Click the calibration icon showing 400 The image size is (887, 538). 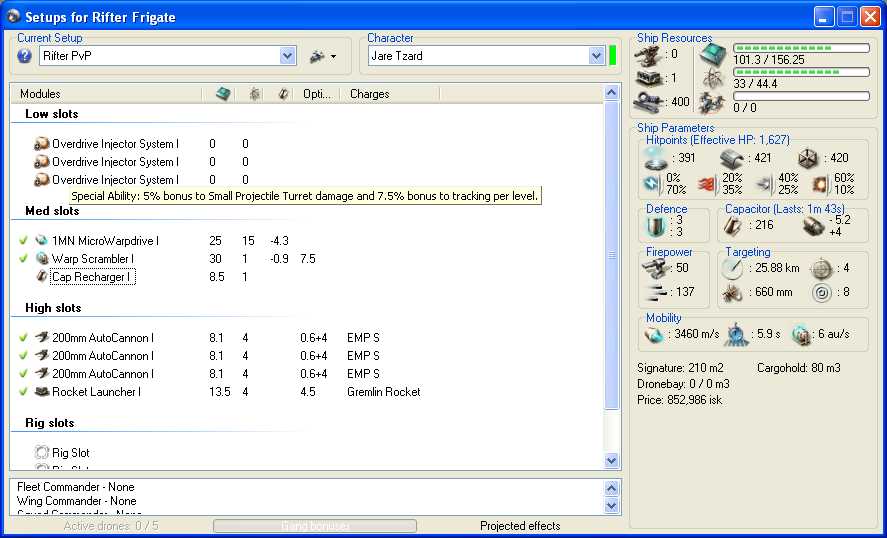click(648, 102)
